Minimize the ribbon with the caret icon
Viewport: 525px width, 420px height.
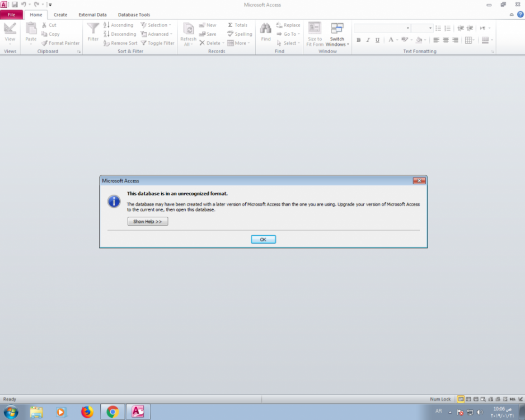[x=512, y=15]
